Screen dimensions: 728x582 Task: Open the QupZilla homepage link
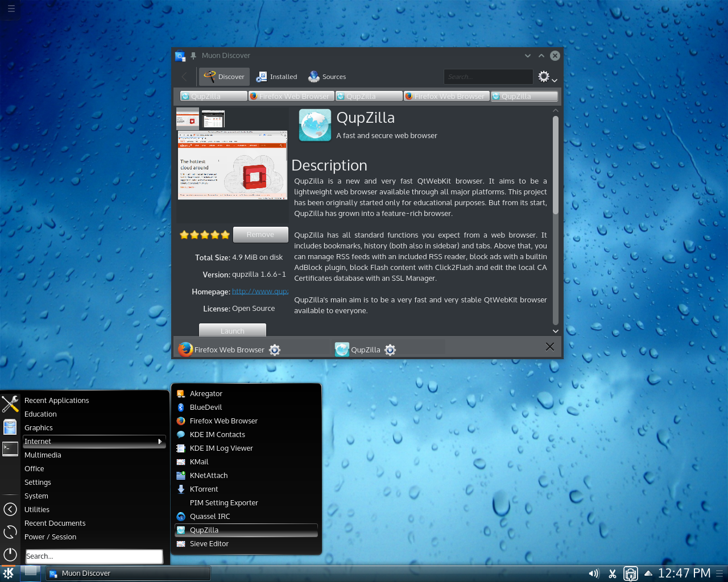pyautogui.click(x=260, y=292)
